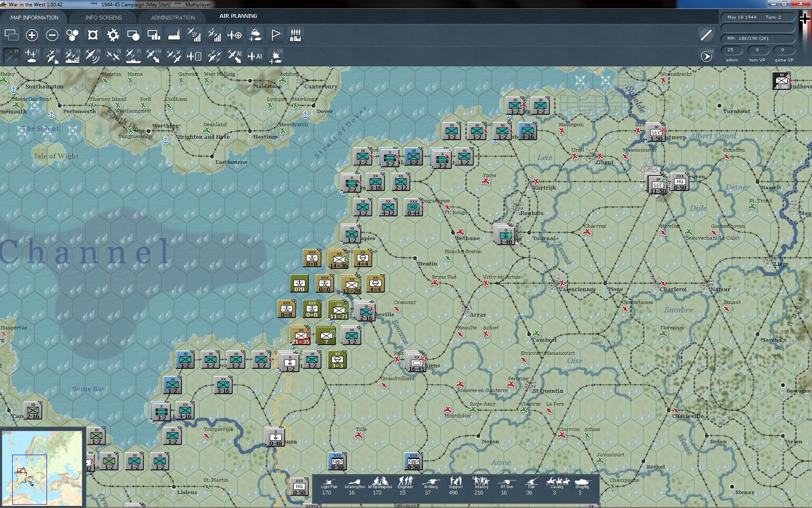Switch to the INFO SCREENS tab
The image size is (812, 508).
click(x=104, y=17)
